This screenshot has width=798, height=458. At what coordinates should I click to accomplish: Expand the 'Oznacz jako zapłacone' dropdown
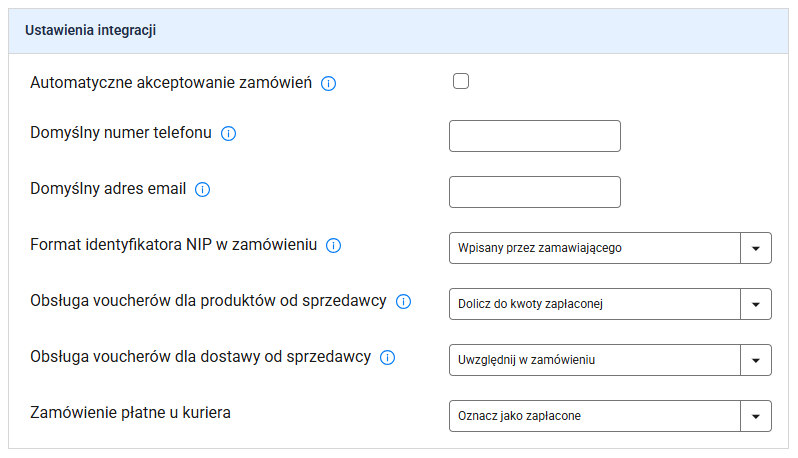coord(595,416)
